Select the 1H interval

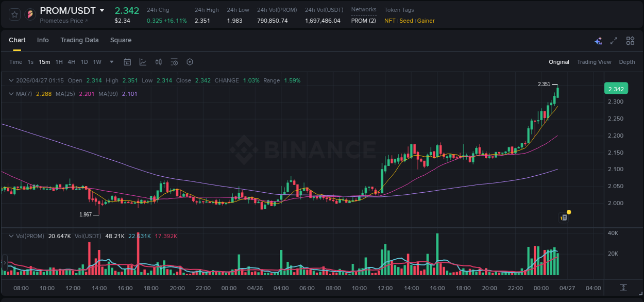59,62
